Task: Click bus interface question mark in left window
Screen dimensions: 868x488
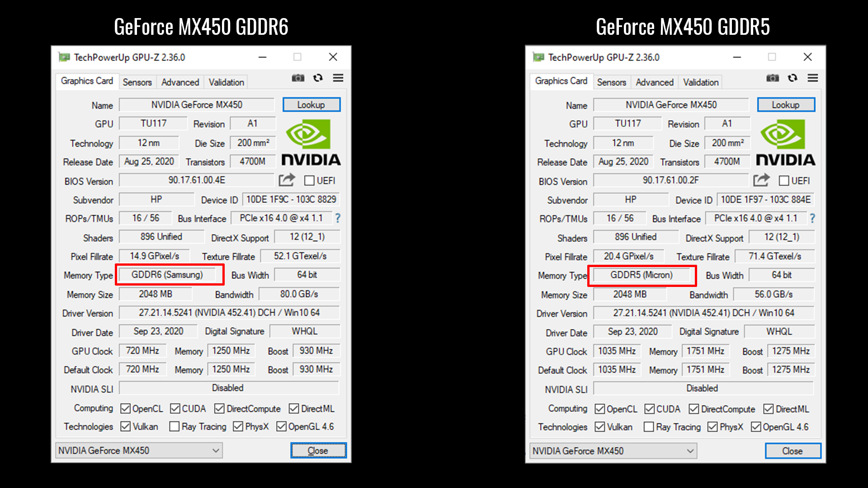Action: [337, 218]
